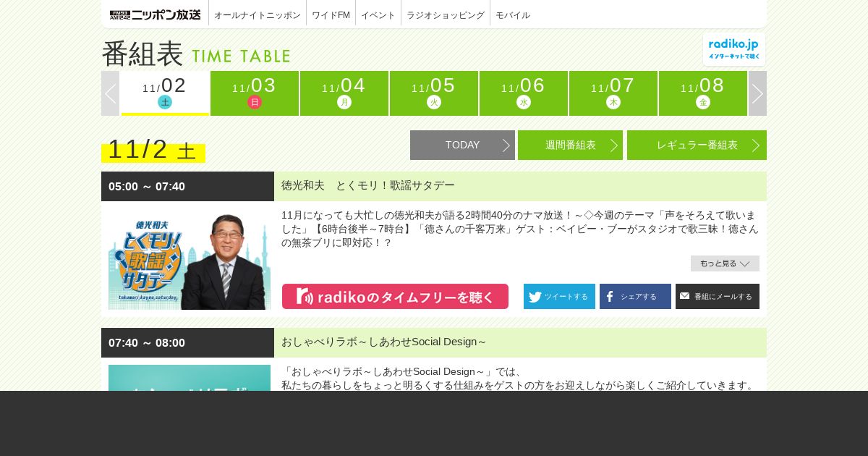The height and width of the screenshot is (456, 868).
Task: Open モバイル menu item
Action: coord(513,14)
